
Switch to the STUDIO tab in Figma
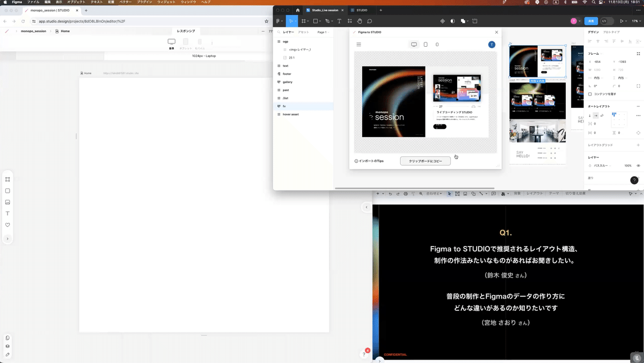(362, 10)
